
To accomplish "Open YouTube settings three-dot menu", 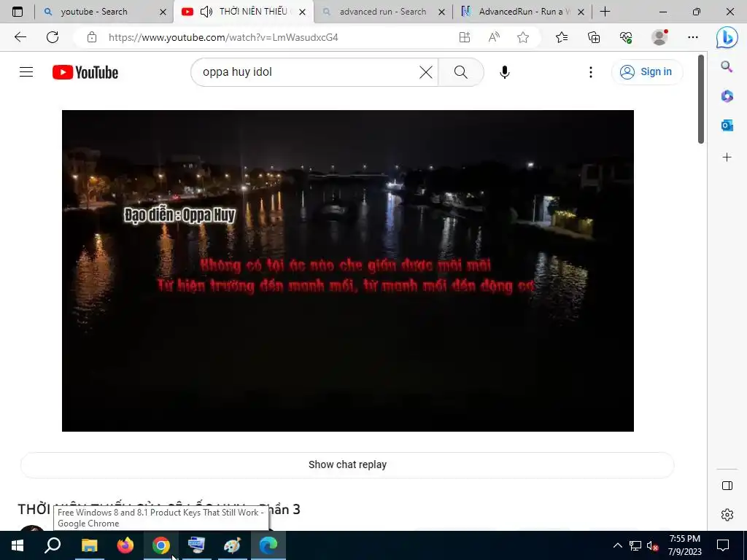I will coord(591,72).
